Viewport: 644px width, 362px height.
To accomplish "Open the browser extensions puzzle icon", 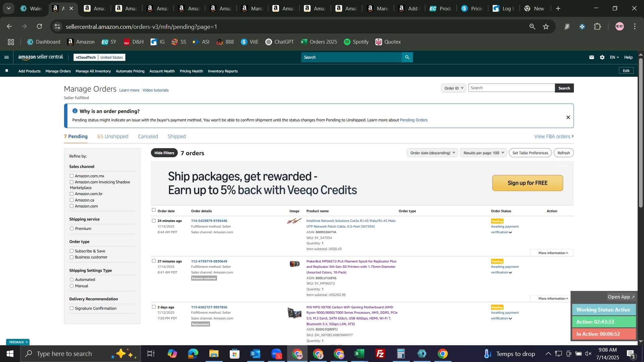I will (597, 26).
